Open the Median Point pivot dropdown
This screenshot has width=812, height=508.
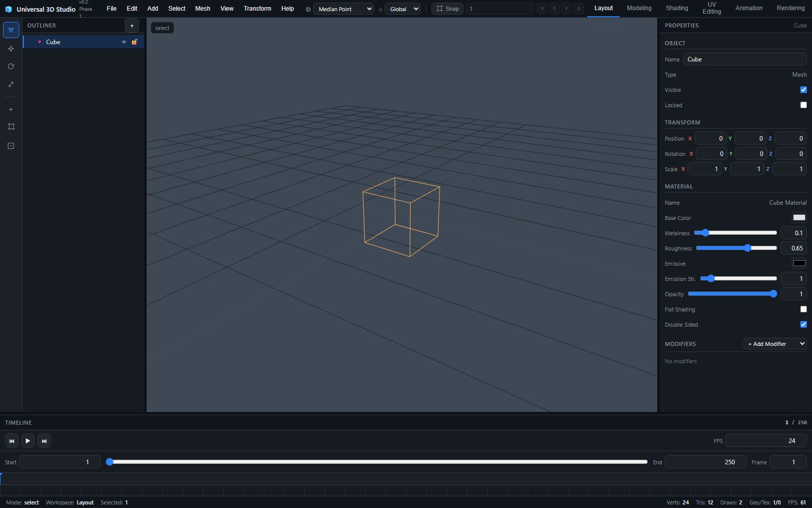tap(344, 9)
